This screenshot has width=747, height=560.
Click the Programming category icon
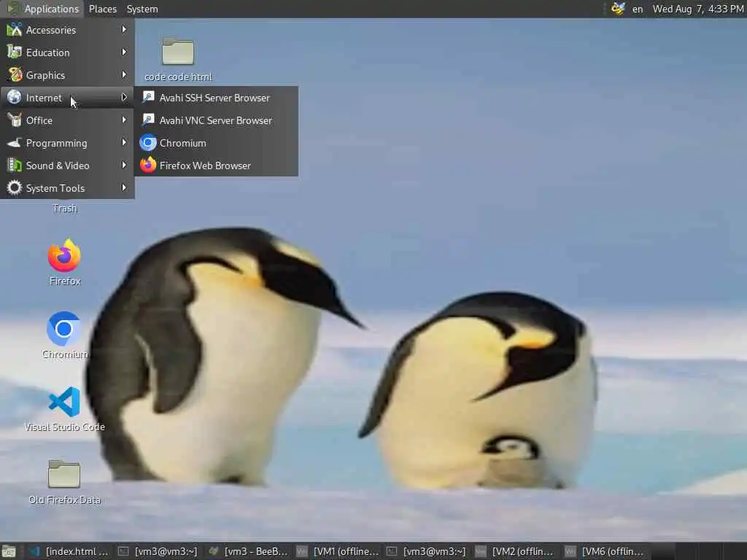15,142
